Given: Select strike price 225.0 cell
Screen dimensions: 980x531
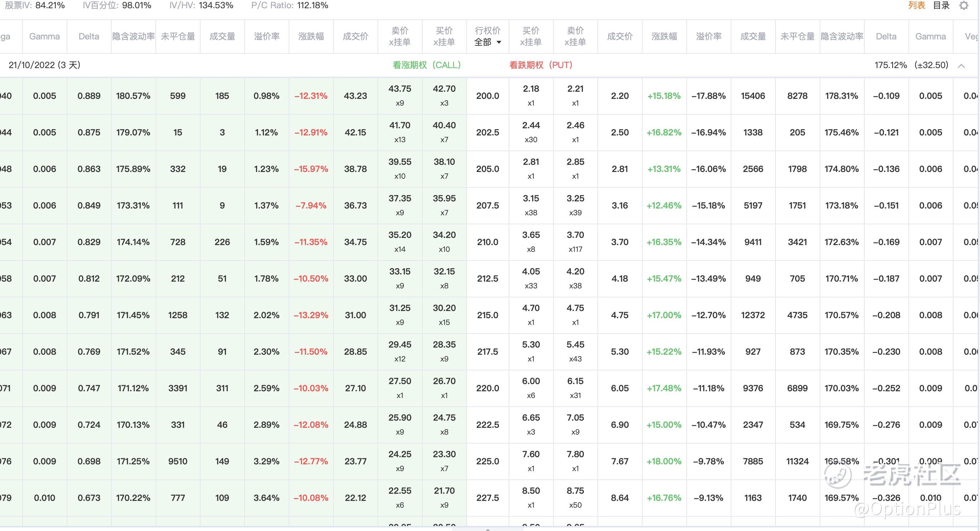Looking at the screenshot, I should click(x=487, y=461).
